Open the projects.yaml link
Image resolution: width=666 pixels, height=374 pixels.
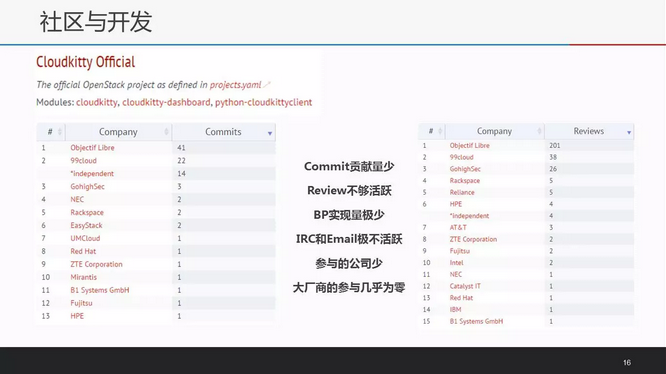235,84
